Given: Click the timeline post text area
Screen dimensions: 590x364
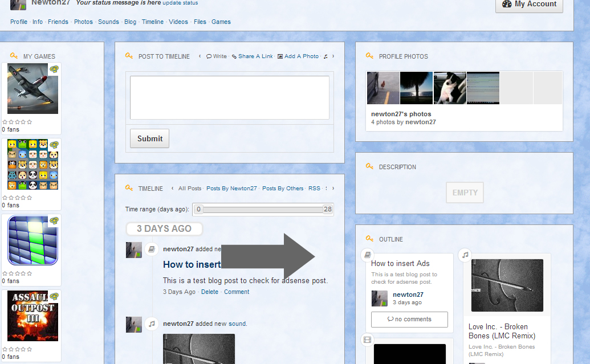Looking at the screenshot, I should click(x=229, y=97).
